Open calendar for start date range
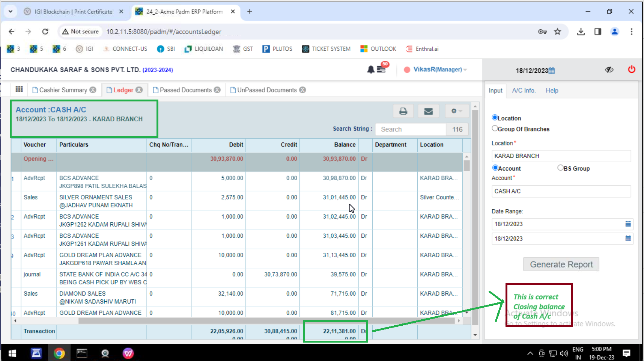 (628, 224)
